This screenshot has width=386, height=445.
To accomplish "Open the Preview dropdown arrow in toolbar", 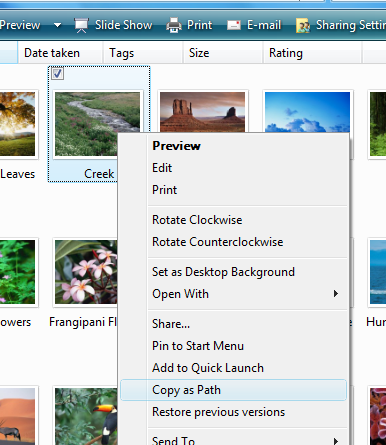I will pos(58,25).
